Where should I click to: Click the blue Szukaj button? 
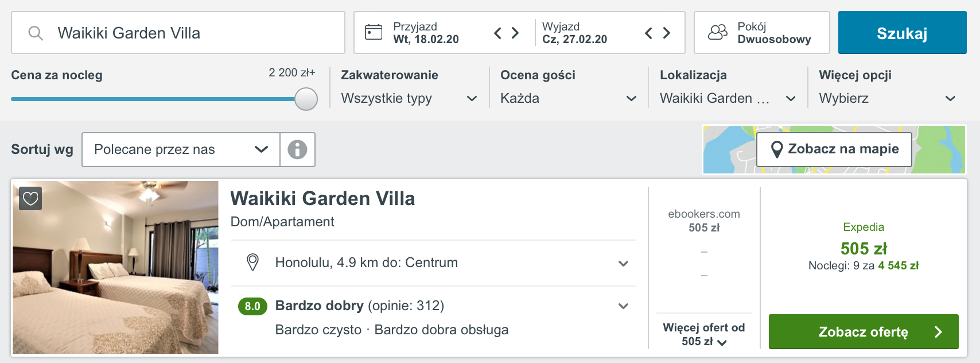pyautogui.click(x=902, y=33)
